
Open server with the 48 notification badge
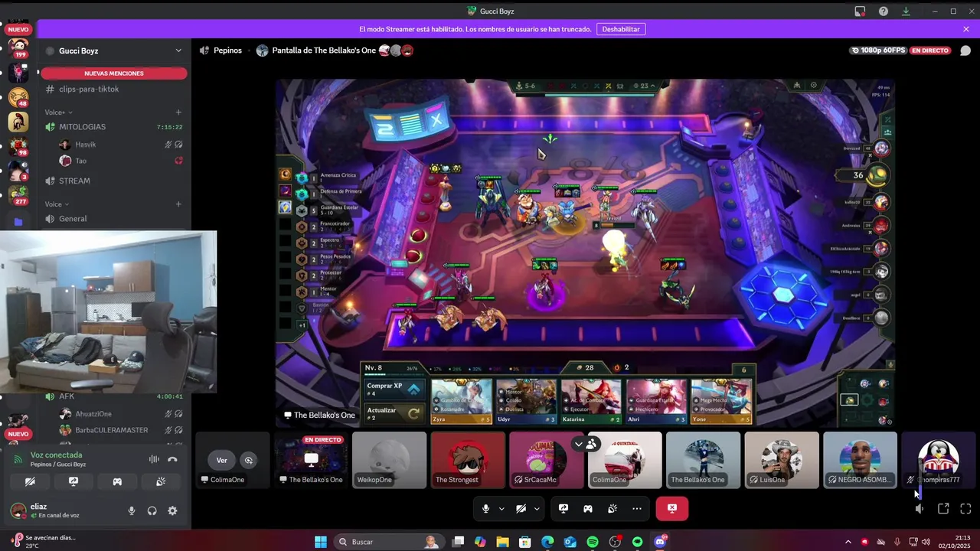click(x=18, y=97)
